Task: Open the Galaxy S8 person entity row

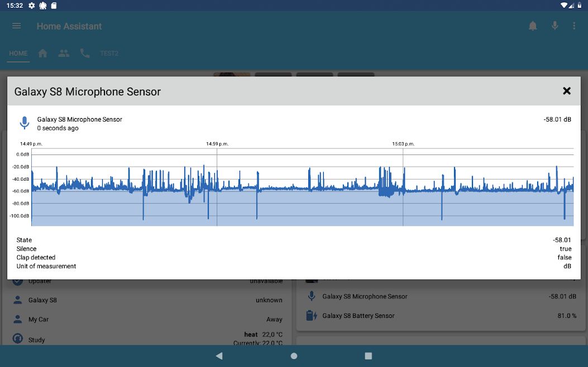Action: click(147, 300)
